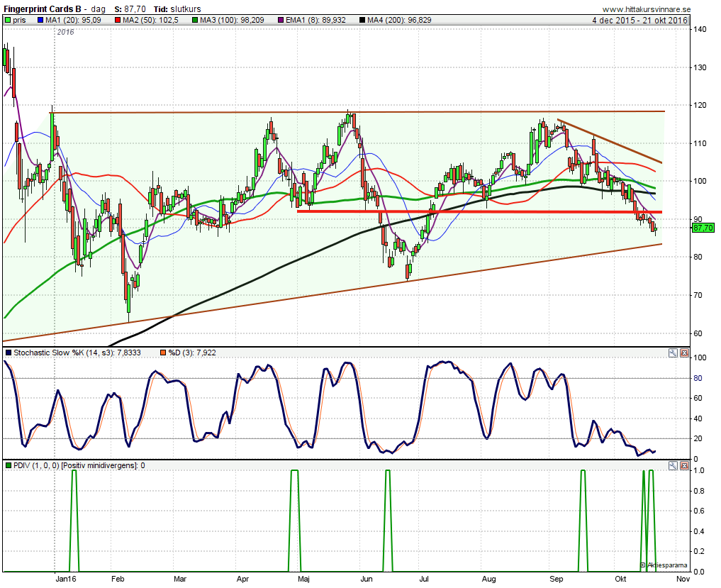Click the PDIV Positiv minidivergens label
This screenshot has height=588, width=721.
pyautogui.click(x=79, y=465)
